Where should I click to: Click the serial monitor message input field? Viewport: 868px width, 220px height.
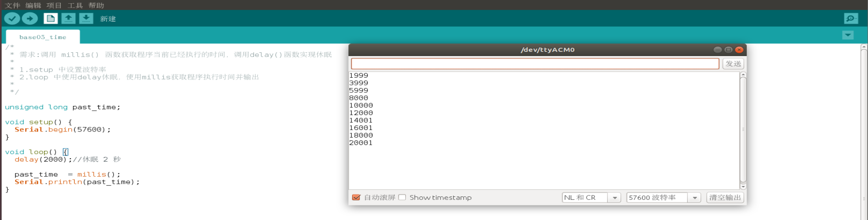point(535,64)
